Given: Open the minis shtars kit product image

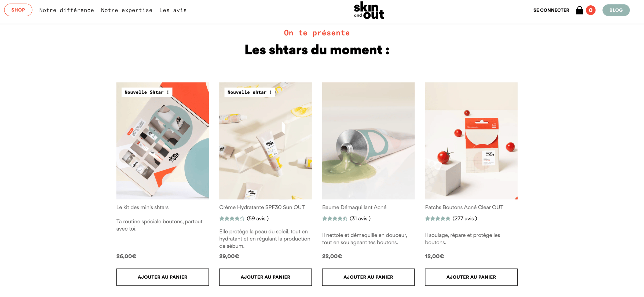Looking at the screenshot, I should [163, 141].
